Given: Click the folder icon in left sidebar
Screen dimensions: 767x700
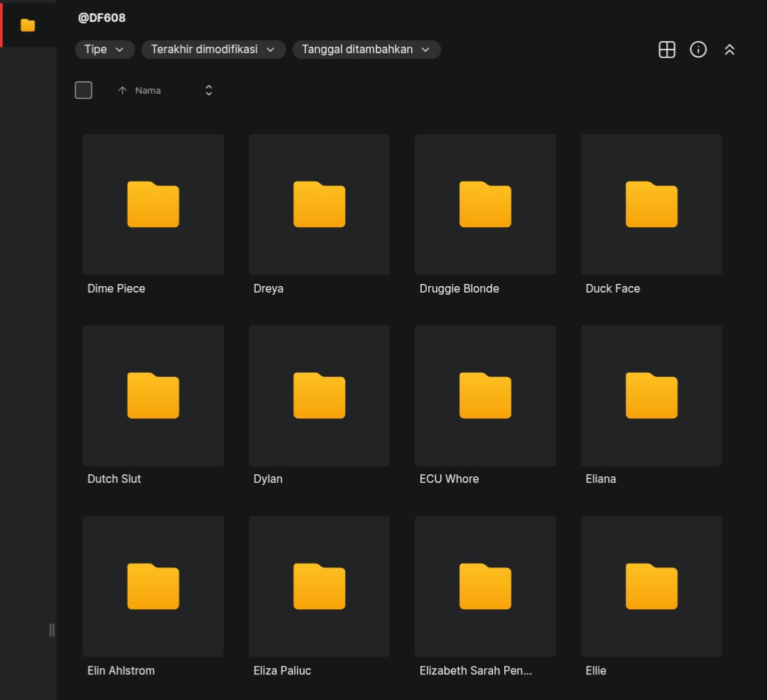Looking at the screenshot, I should [x=28, y=25].
